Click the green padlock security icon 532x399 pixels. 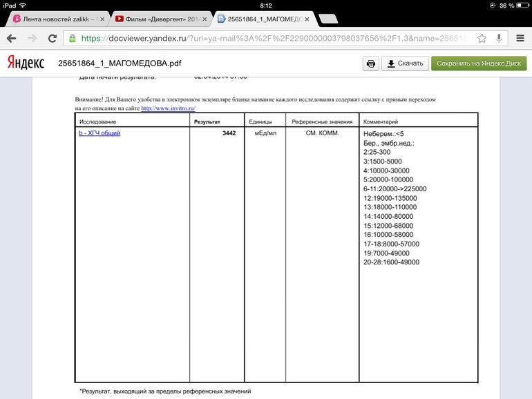coord(73,38)
